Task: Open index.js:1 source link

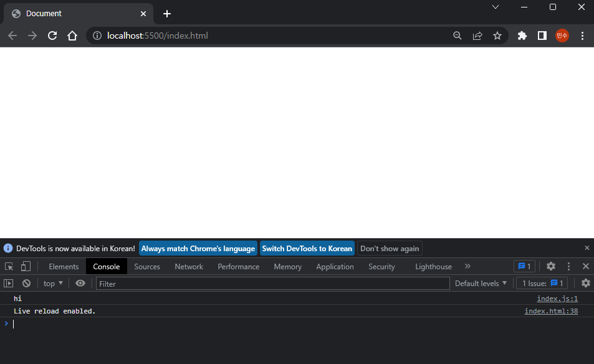Action: click(x=557, y=299)
